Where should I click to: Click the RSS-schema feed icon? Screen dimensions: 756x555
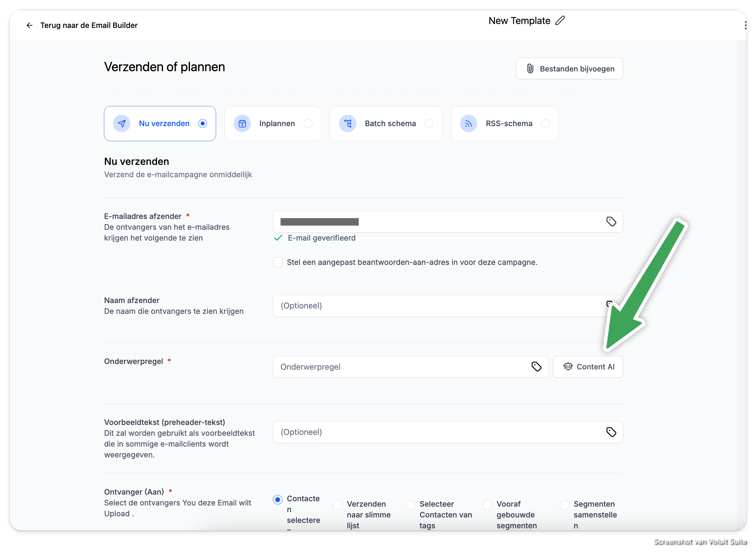pos(468,124)
